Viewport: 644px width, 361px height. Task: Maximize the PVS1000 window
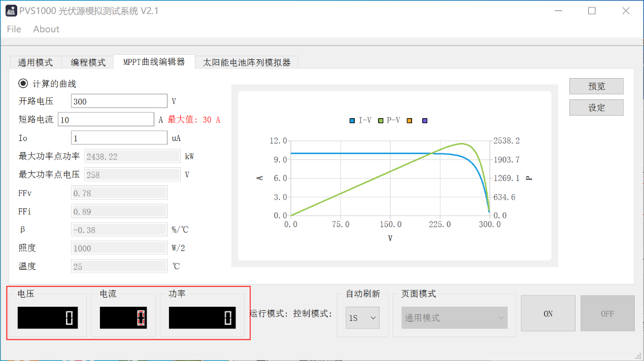592,11
